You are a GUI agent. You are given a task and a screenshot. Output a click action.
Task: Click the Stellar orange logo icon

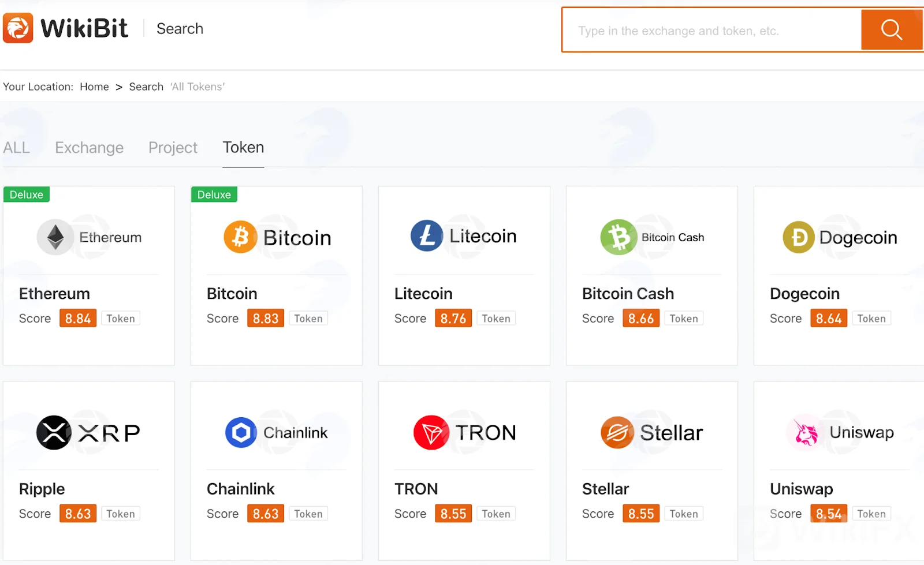[617, 432]
